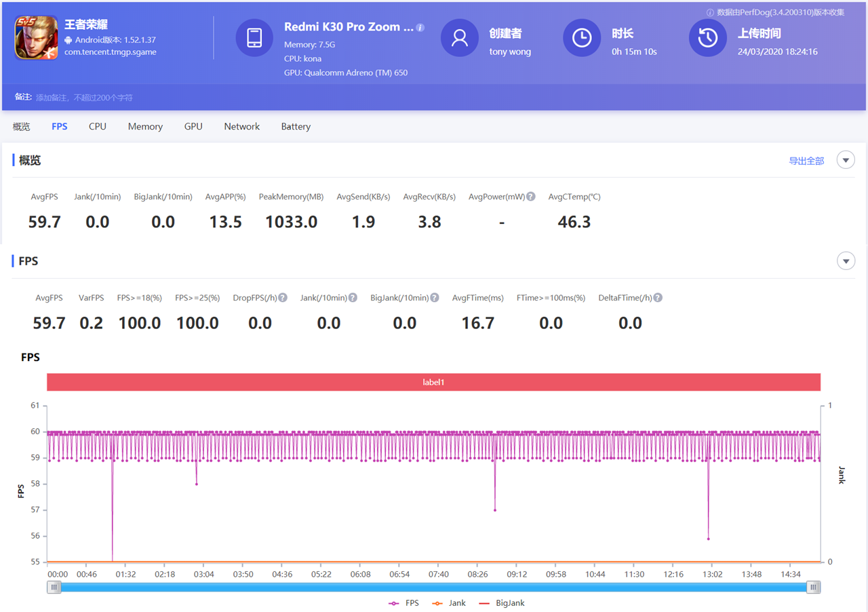
Task: Toggle the Jank series in chart legend
Action: (x=449, y=603)
